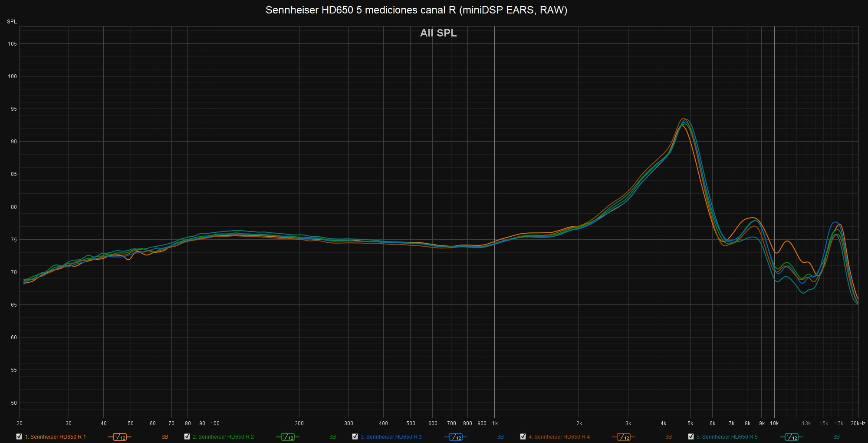Click the green 1/12 smoothing icon for trace 2
The width and height of the screenshot is (868, 443).
[x=288, y=437]
